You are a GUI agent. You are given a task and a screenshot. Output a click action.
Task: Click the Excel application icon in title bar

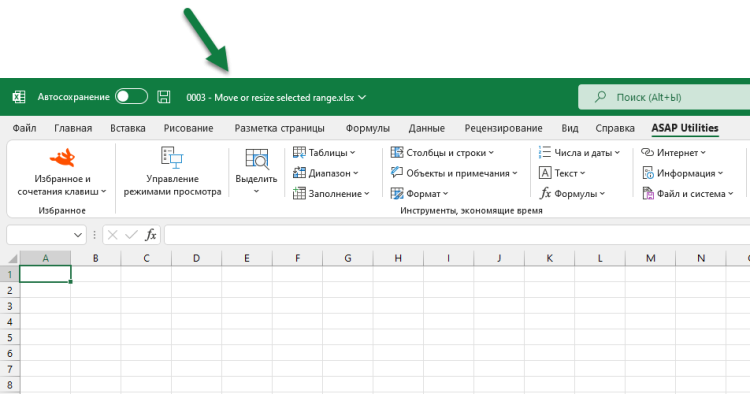point(19,97)
